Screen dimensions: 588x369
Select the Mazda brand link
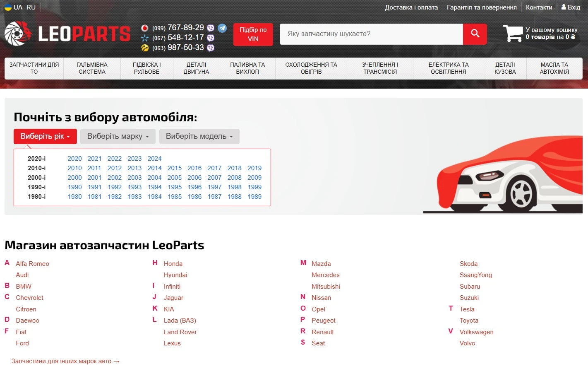(321, 264)
